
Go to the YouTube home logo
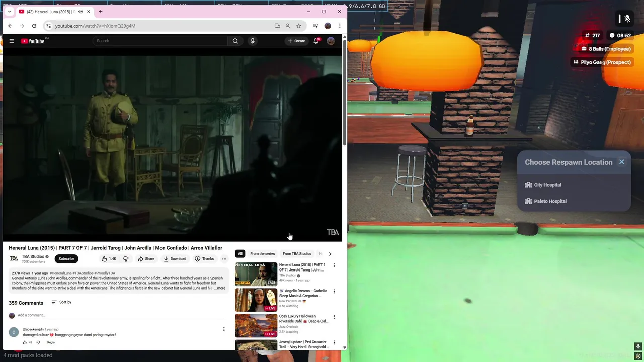click(33, 41)
